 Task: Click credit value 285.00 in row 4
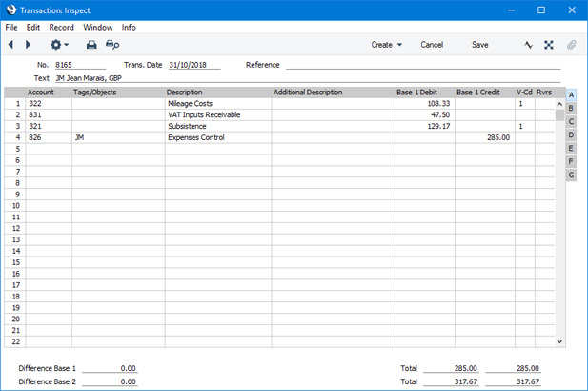tap(498, 137)
